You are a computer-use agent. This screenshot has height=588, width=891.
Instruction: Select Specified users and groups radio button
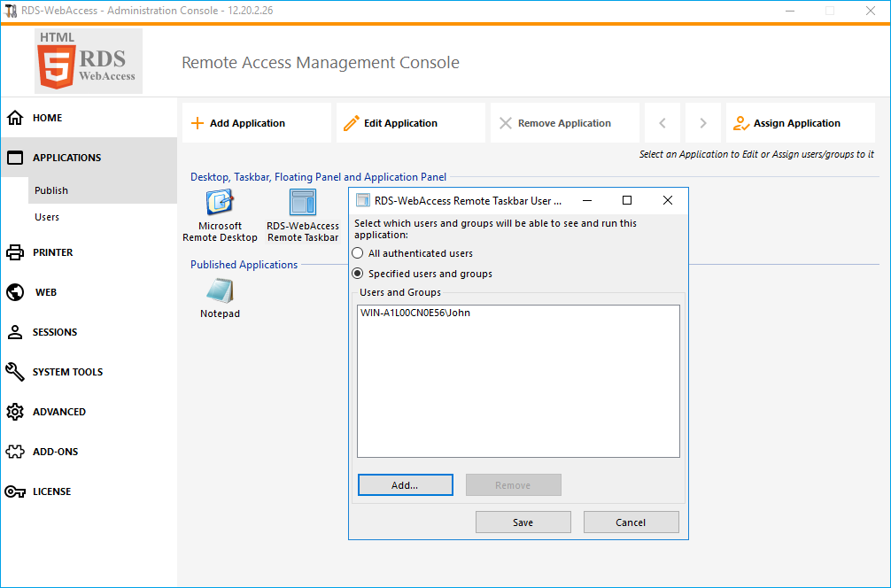coord(358,274)
